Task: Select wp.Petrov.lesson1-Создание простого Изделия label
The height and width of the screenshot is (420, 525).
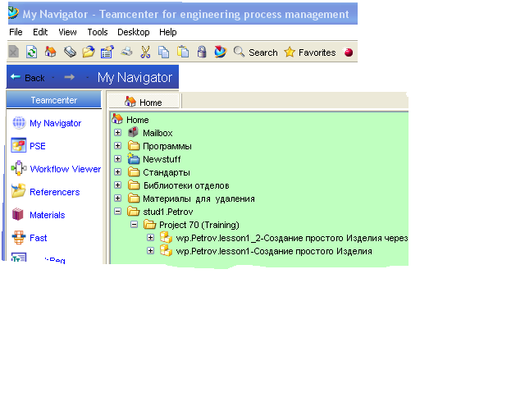Action: pos(274,251)
